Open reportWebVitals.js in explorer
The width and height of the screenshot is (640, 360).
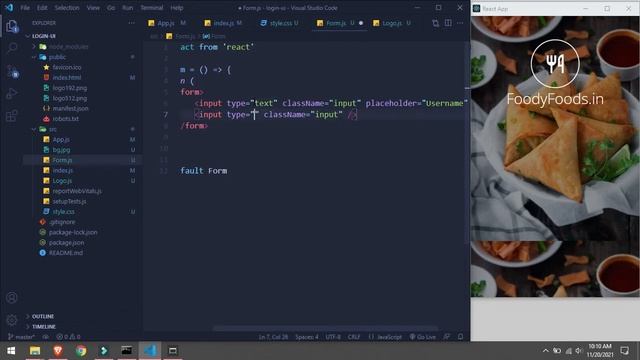77,191
